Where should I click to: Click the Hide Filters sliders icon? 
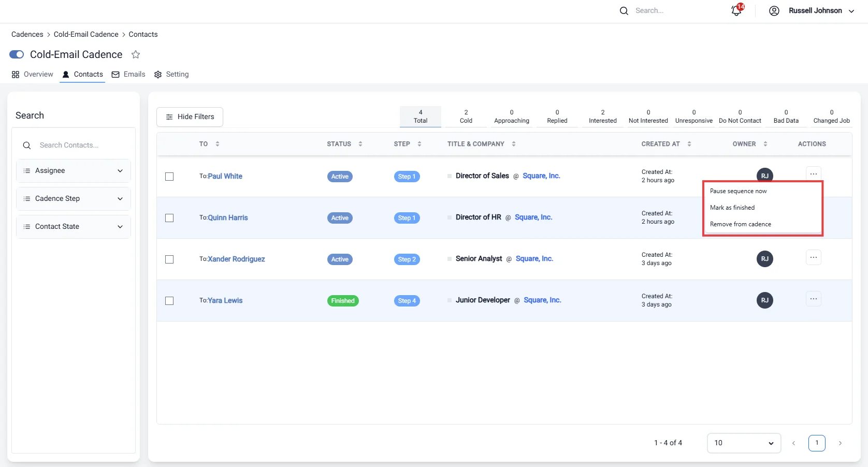pos(169,117)
